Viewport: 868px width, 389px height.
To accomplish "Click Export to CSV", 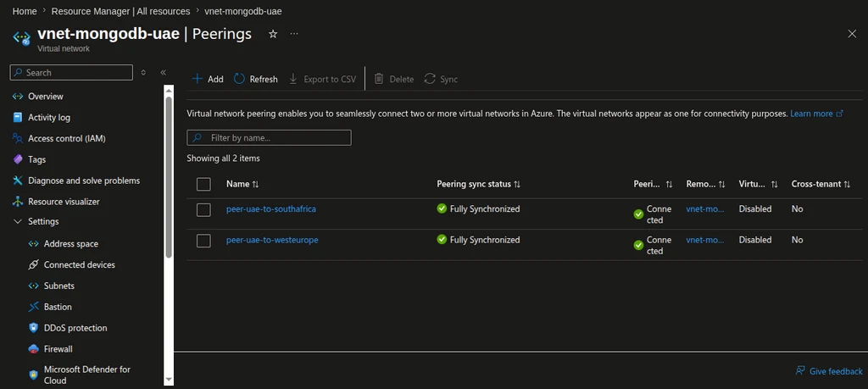I will 322,79.
